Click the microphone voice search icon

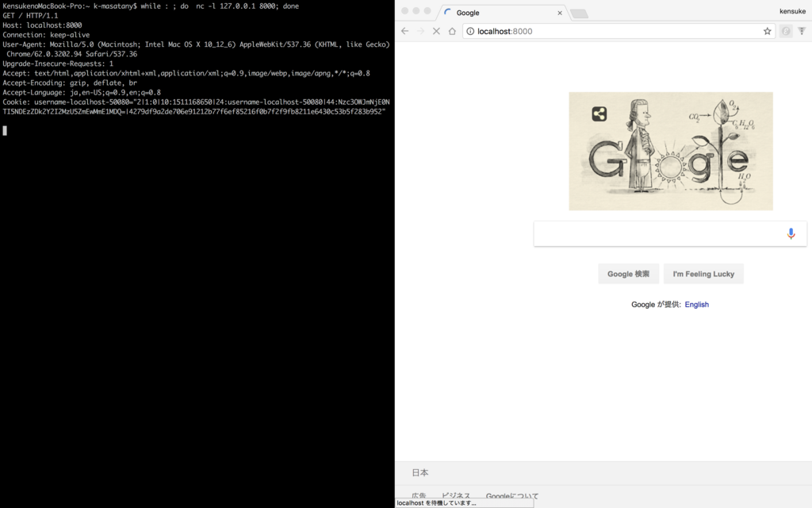[x=791, y=233]
